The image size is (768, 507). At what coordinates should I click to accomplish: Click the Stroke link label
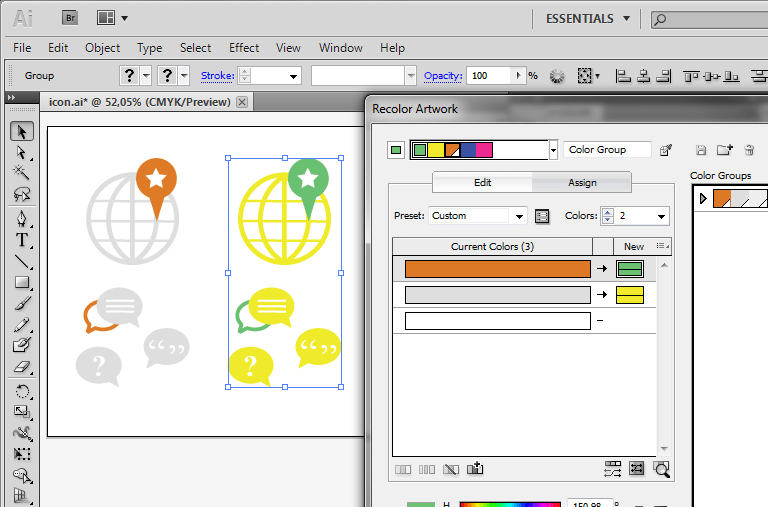click(x=217, y=76)
